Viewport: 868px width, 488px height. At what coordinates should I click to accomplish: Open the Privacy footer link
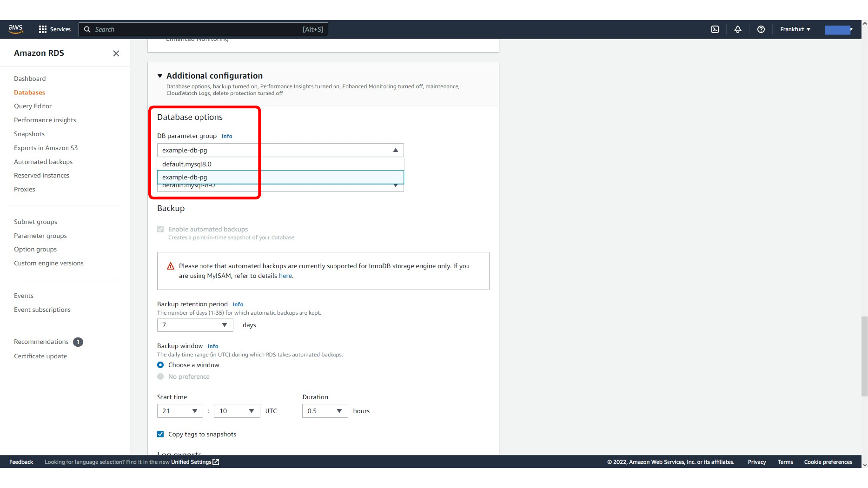point(757,462)
